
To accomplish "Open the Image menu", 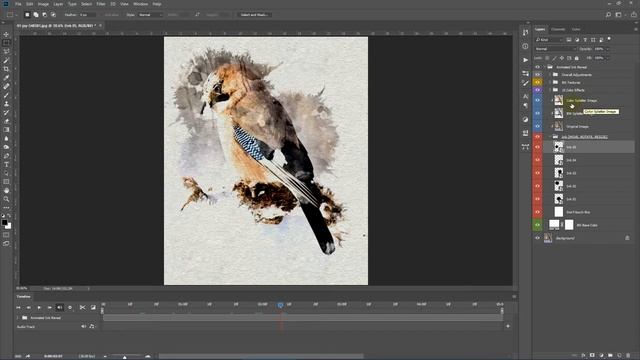I will (43, 4).
